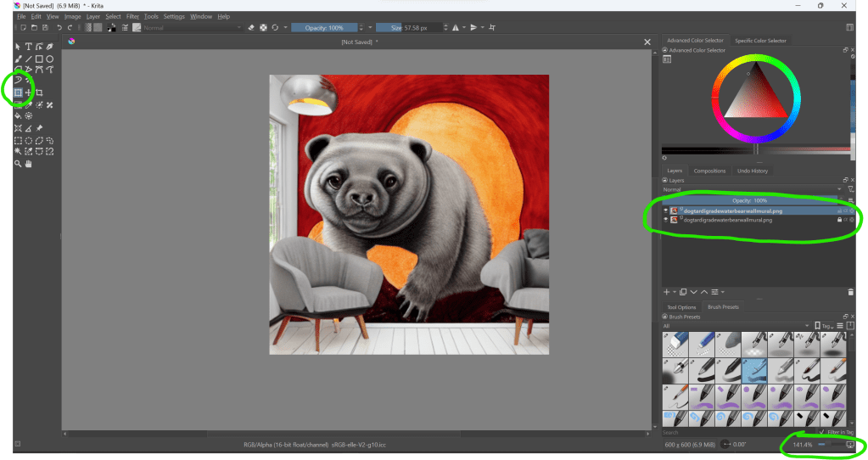The image size is (868, 460).
Task: Delete layer using the trash icon
Action: [850, 292]
